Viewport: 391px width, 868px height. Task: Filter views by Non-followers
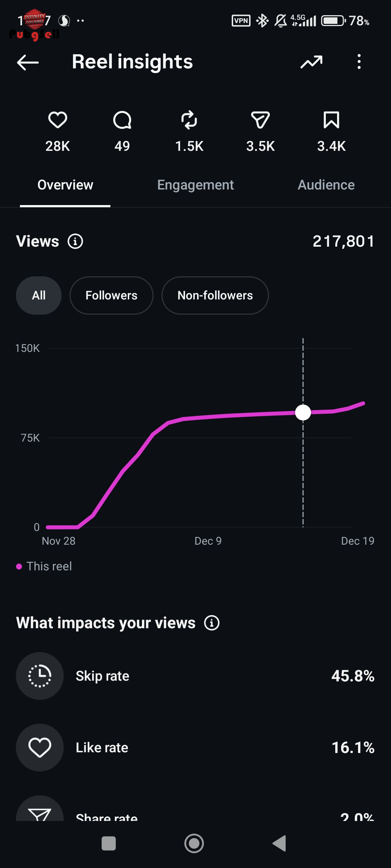pos(215,295)
